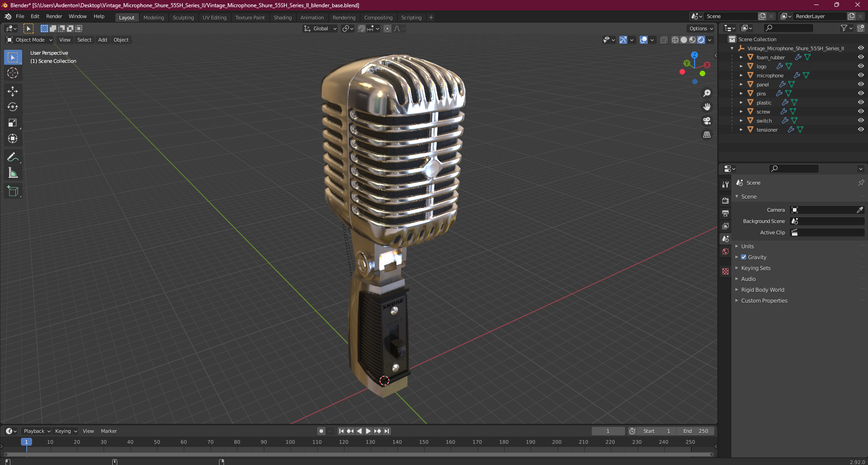Click the viewport zoom magnifier icon
The height and width of the screenshot is (465, 868).
tap(707, 93)
